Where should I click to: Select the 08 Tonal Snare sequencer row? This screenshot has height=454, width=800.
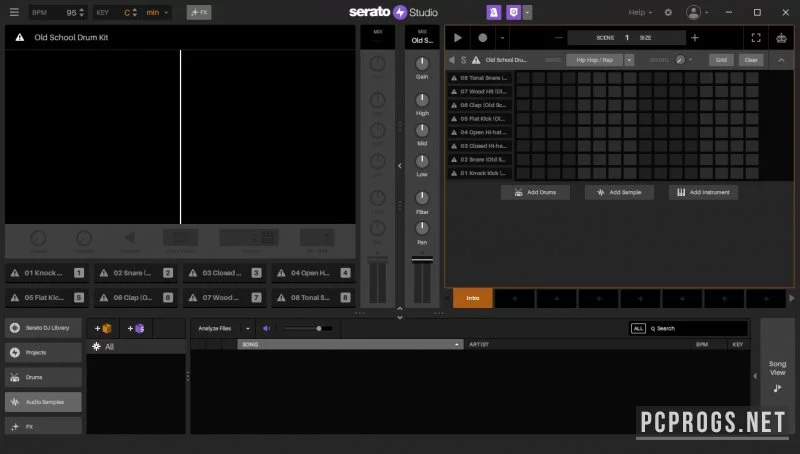(x=480, y=78)
